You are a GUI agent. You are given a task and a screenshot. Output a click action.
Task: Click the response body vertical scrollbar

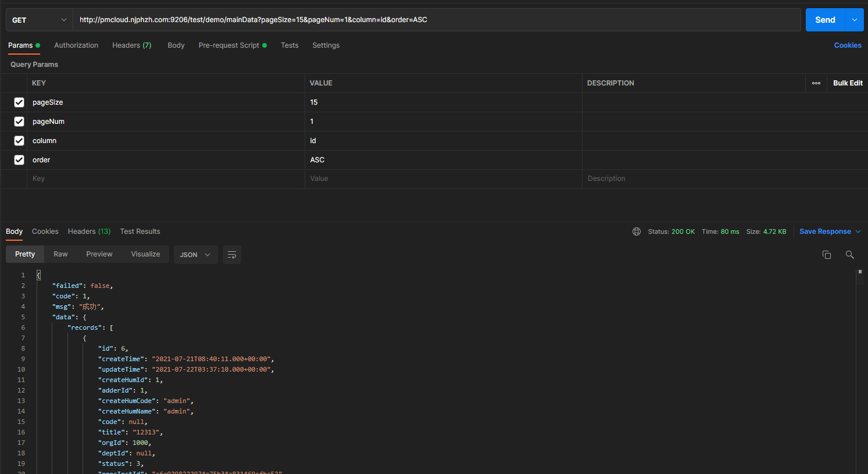860,372
